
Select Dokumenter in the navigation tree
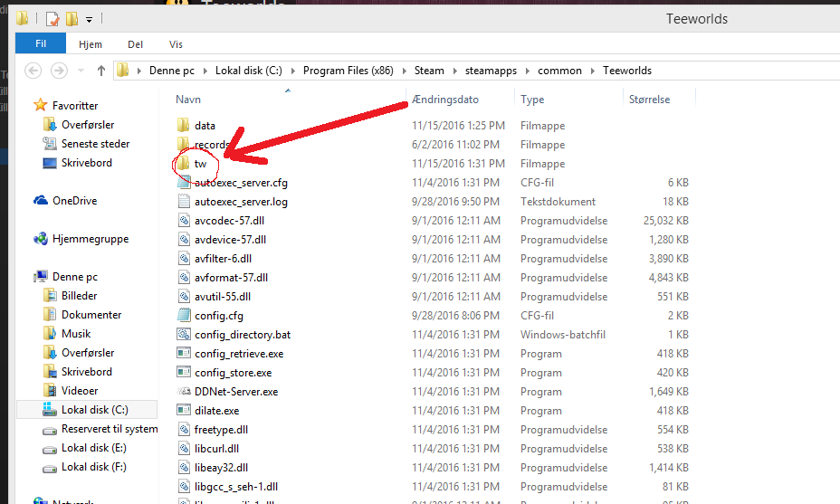coord(91,315)
